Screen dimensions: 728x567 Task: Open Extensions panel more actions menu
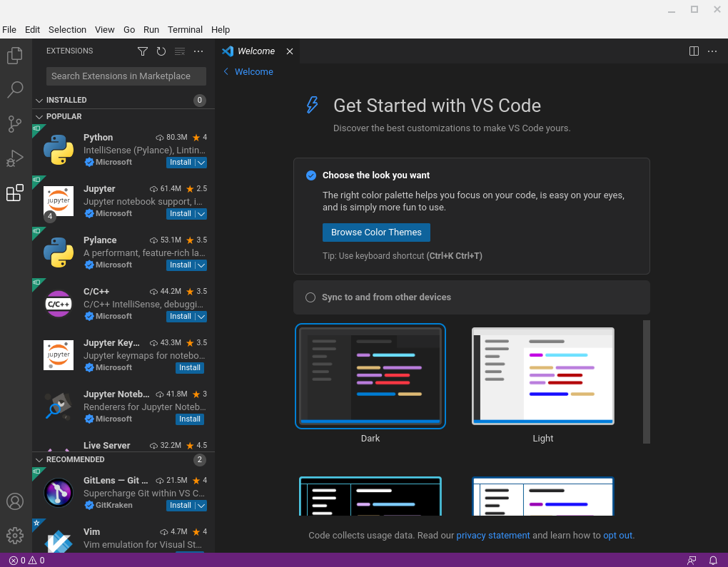pos(198,51)
